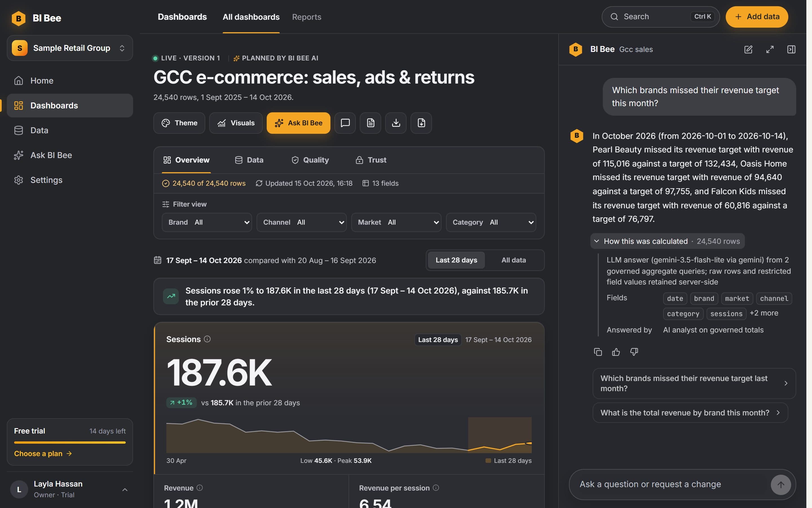The height and width of the screenshot is (508, 812).
Task: Show info for Revenue per session
Action: point(436,487)
